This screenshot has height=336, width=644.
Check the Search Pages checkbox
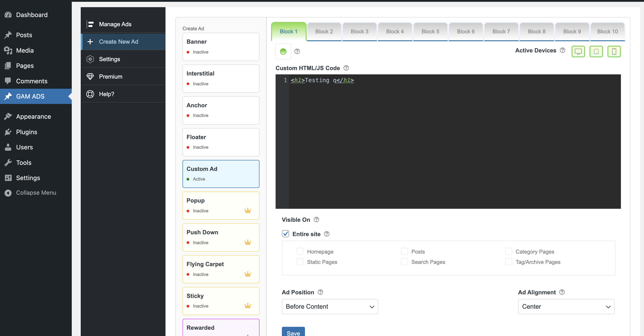[404, 262]
